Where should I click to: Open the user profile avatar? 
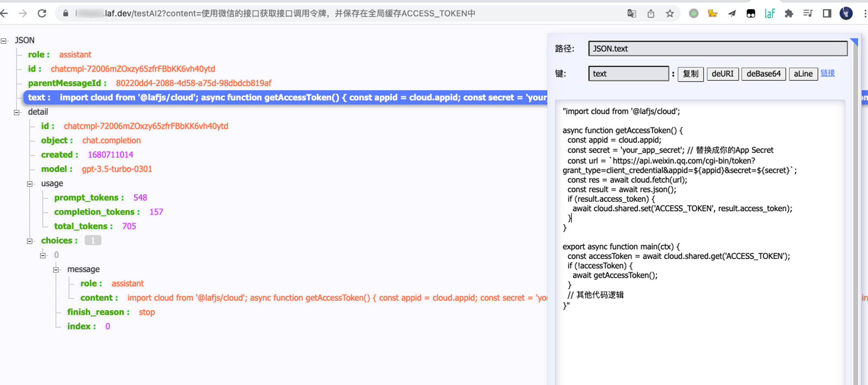click(846, 13)
